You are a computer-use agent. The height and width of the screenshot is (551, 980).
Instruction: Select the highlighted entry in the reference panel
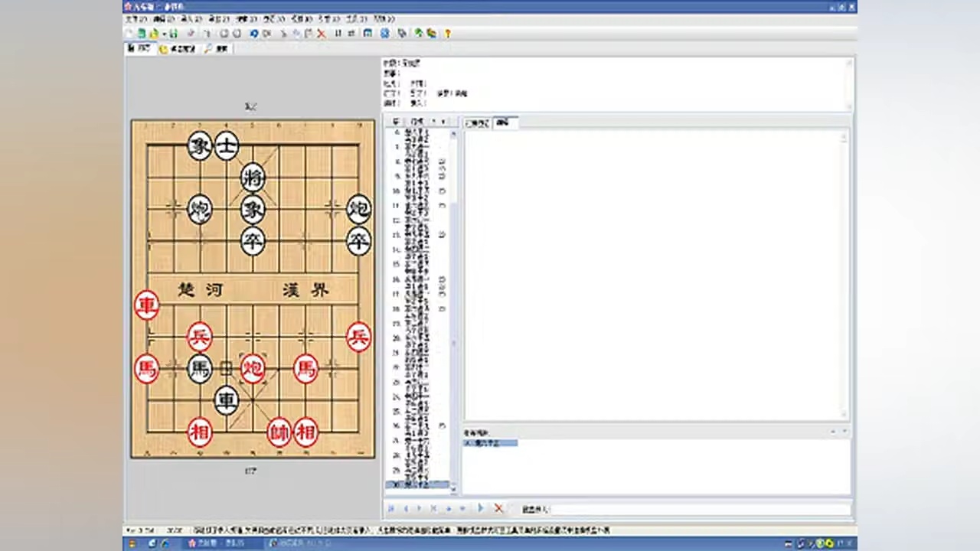click(x=490, y=443)
